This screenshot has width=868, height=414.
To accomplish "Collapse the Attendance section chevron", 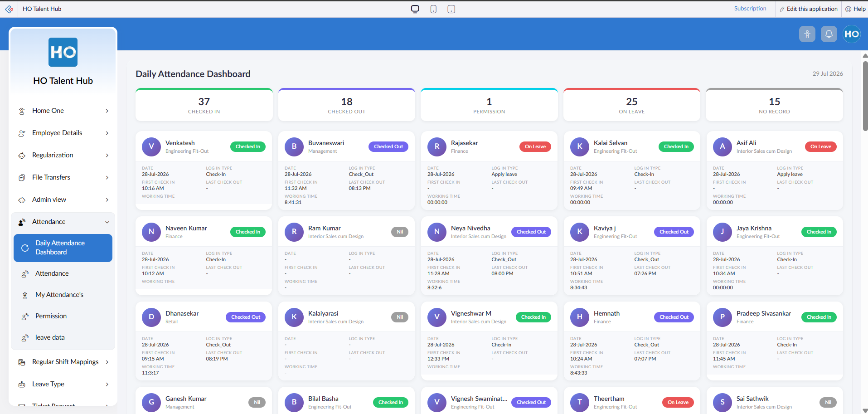I will pos(107,222).
